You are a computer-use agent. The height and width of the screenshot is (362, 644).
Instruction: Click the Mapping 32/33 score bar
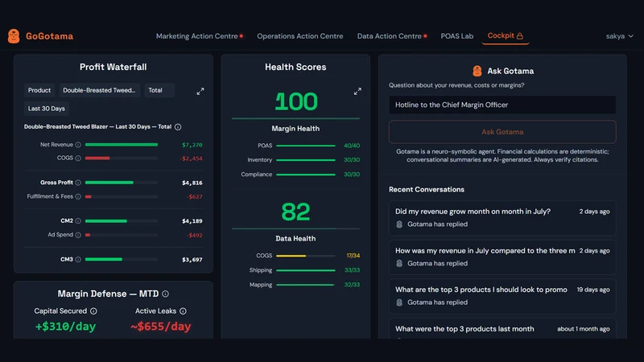pyautogui.click(x=306, y=285)
